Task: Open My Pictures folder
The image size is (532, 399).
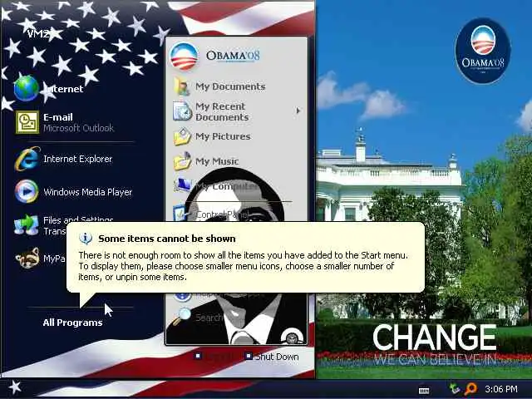Action: click(212, 136)
